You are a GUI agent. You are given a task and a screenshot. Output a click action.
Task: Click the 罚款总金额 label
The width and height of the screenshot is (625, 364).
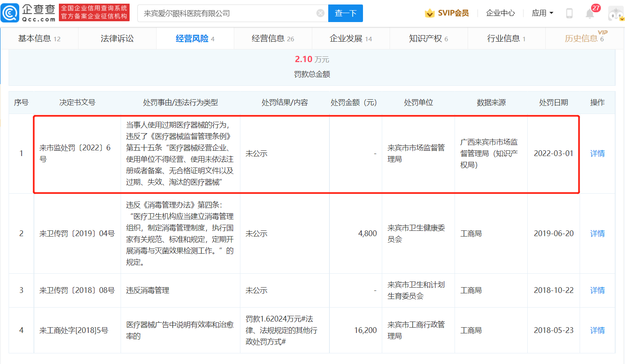[x=312, y=74]
